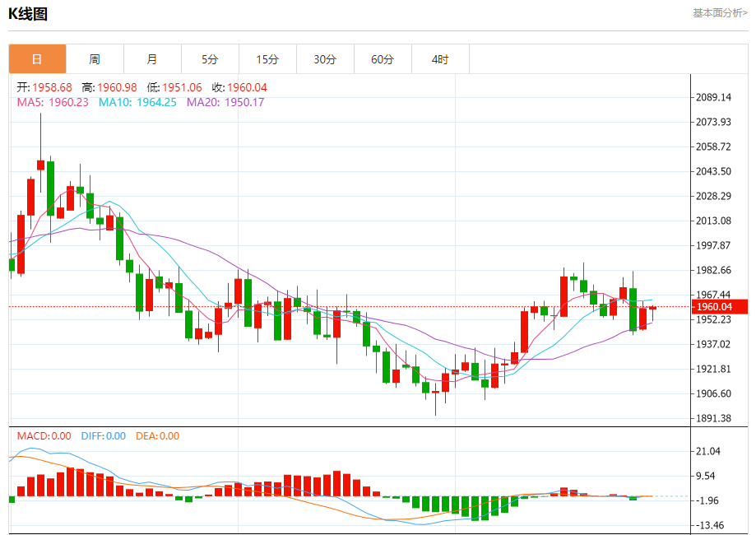The width and height of the screenshot is (756, 535).
Task: Click the 1891.38 price axis label
Action: [x=713, y=418]
